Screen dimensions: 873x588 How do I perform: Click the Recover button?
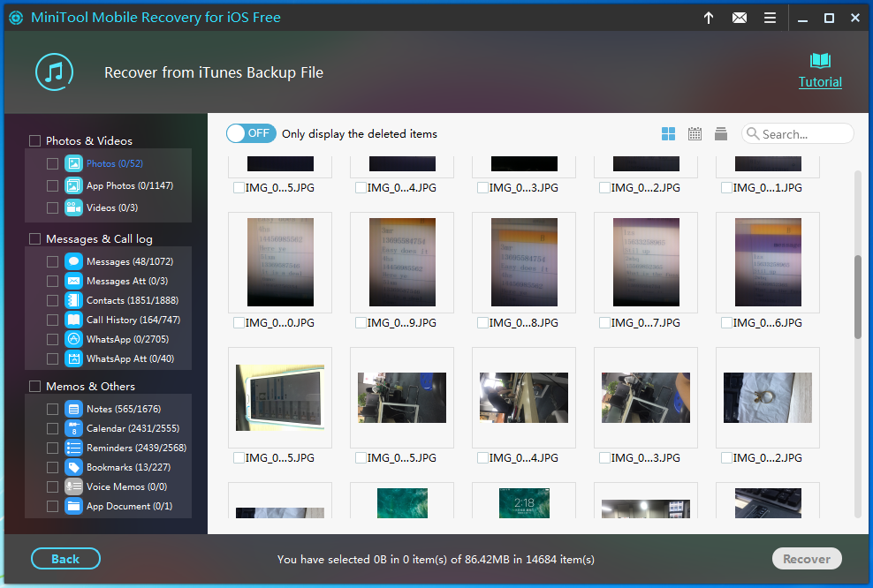807,559
